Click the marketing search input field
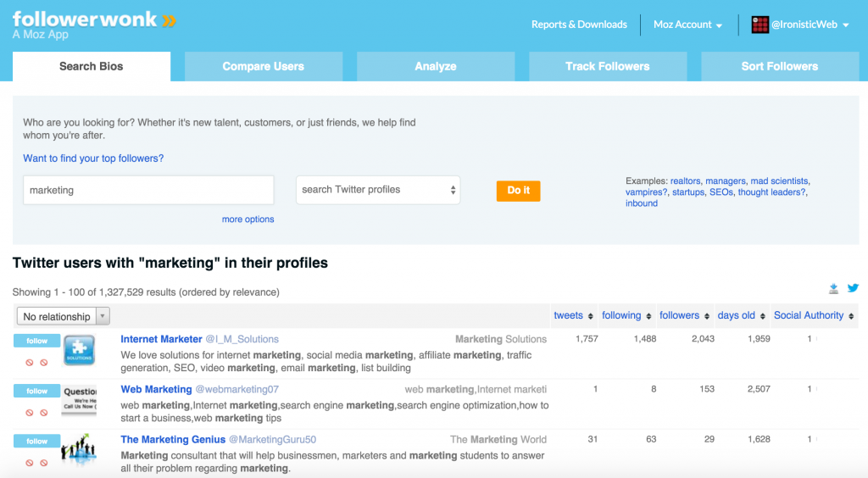868x478 pixels. tap(148, 191)
